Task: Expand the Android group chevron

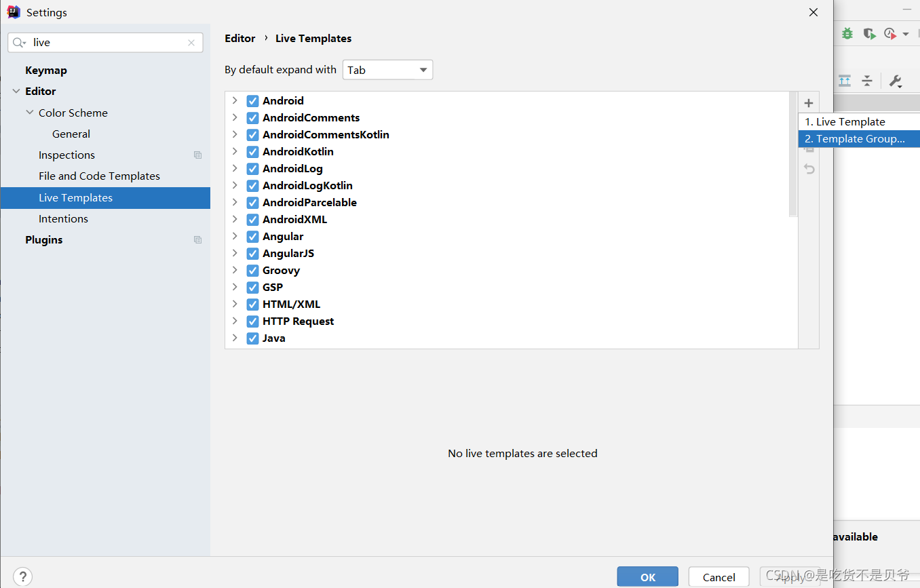Action: coord(235,100)
